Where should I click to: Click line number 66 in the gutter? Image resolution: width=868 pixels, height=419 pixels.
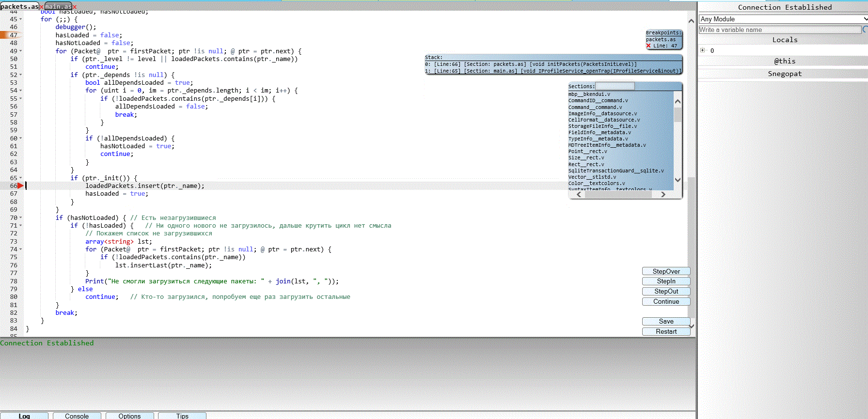click(x=13, y=186)
